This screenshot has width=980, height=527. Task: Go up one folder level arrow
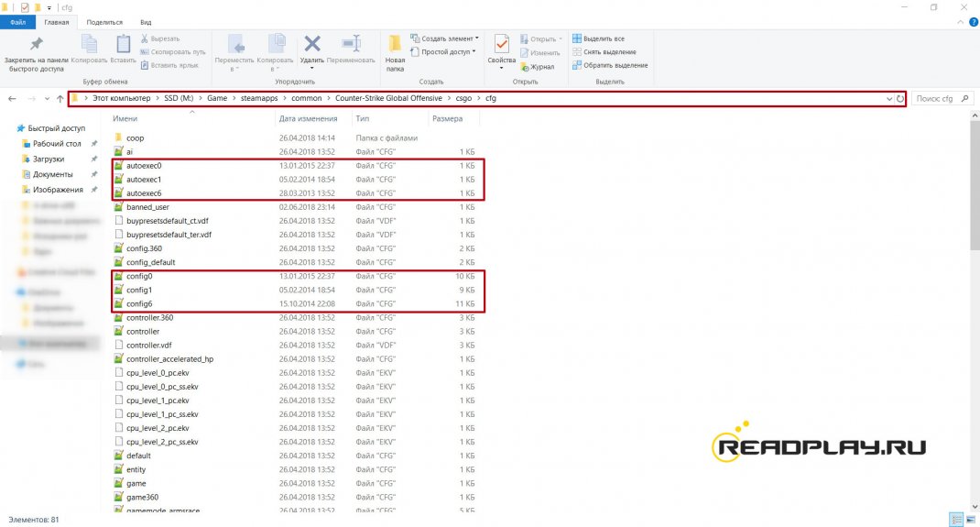(x=60, y=98)
